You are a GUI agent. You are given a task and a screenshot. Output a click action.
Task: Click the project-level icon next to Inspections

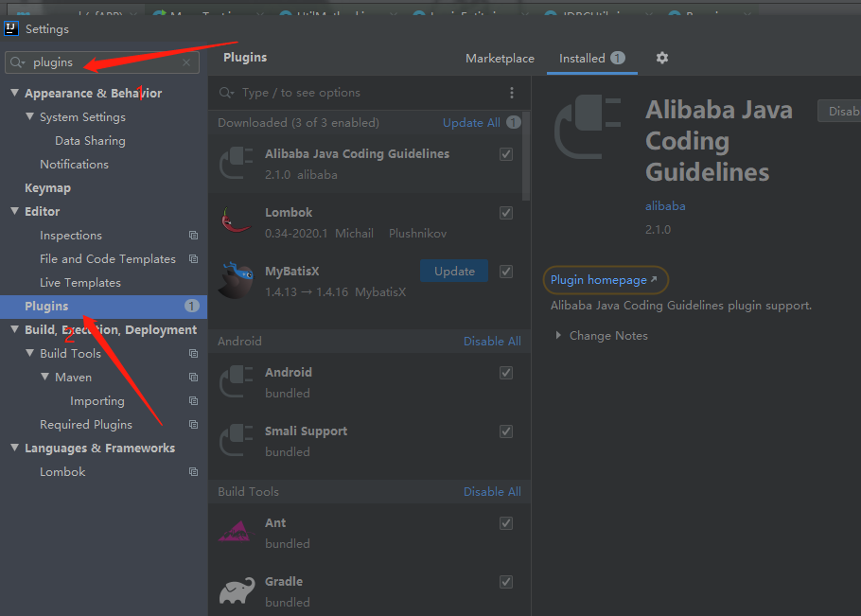(x=193, y=235)
